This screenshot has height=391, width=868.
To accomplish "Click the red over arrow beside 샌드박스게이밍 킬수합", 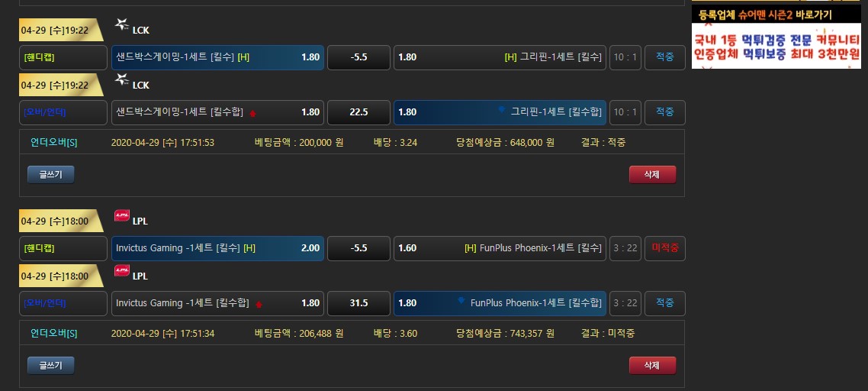I will pyautogui.click(x=252, y=113).
